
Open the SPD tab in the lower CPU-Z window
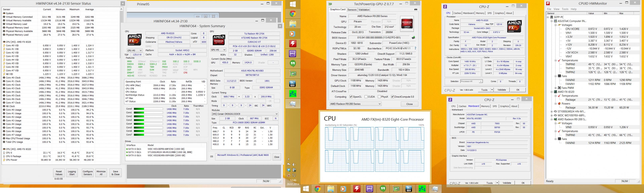coord(495,106)
